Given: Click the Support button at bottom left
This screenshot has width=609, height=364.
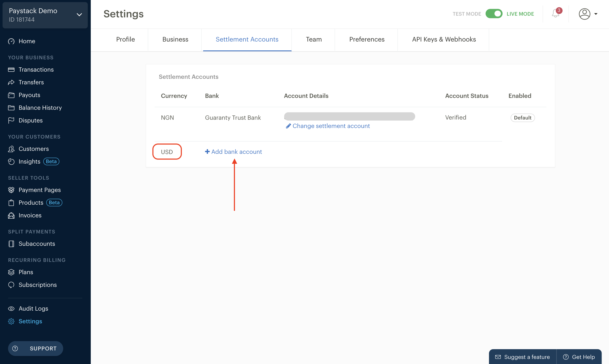Looking at the screenshot, I should pos(36,348).
